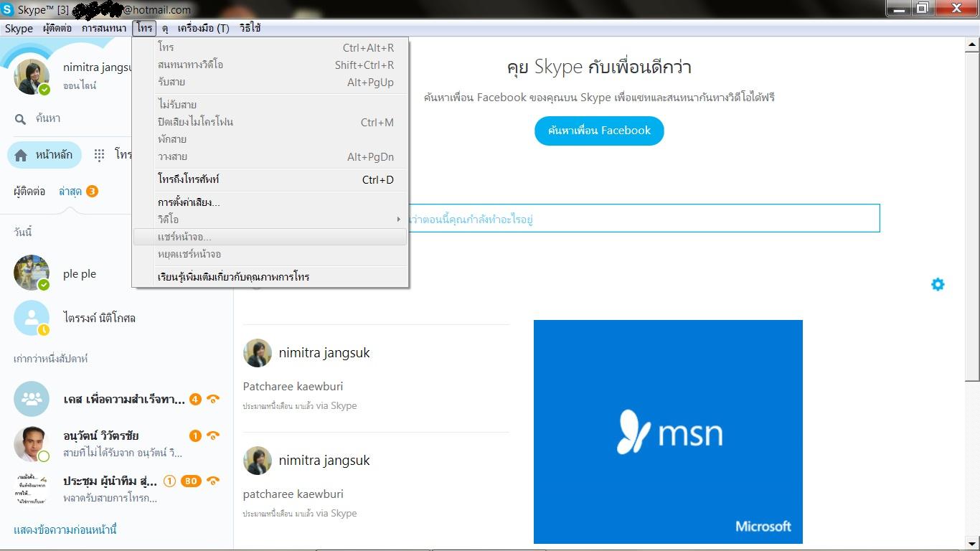Select วางสาย hang up entry
Viewport: 980px width, 551px height.
click(270, 156)
